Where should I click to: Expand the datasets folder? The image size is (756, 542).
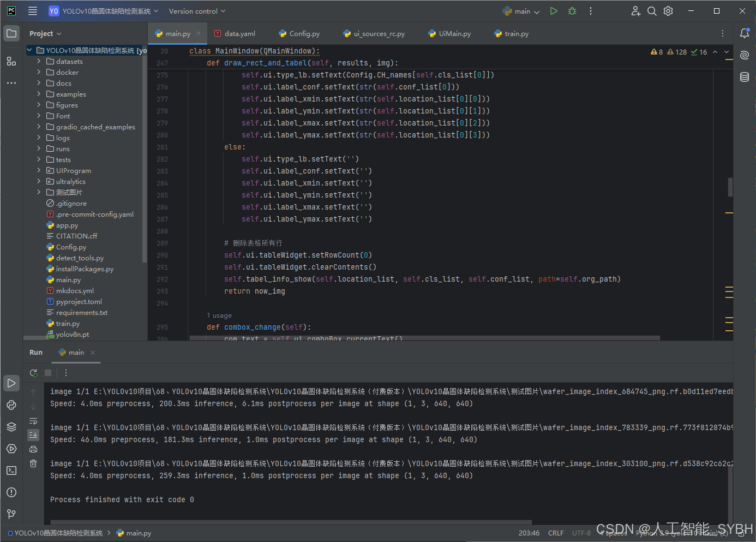coord(39,61)
